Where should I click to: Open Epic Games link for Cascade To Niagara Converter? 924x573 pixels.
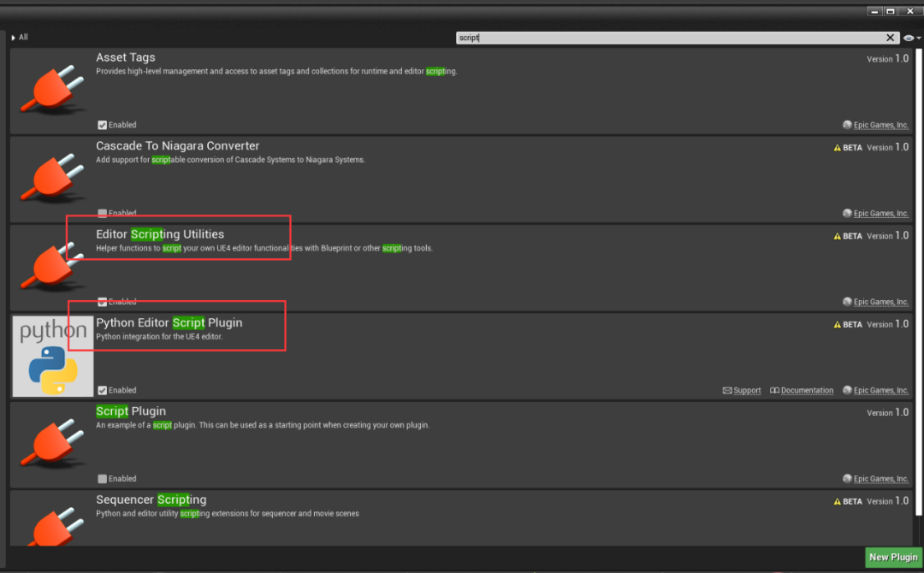coord(881,213)
